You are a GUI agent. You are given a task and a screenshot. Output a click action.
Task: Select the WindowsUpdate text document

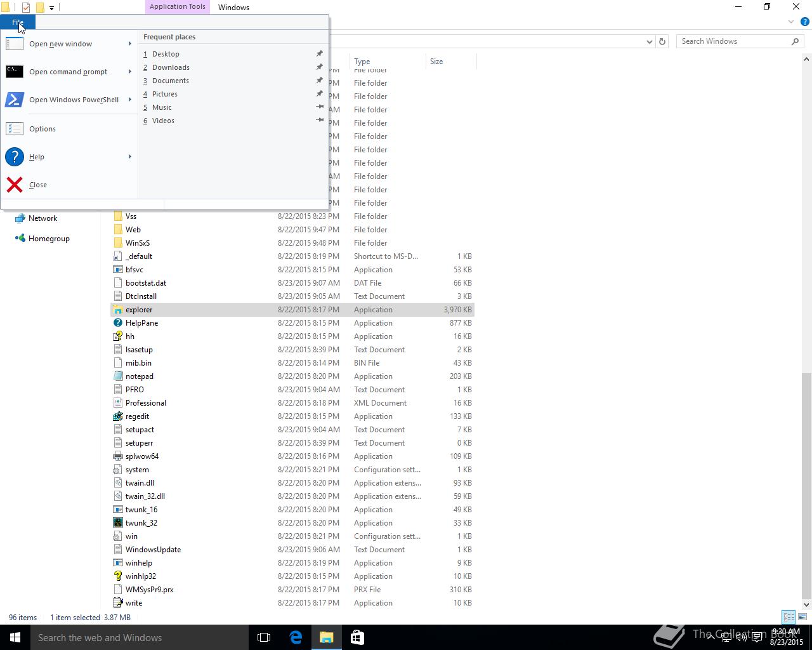[292, 550]
